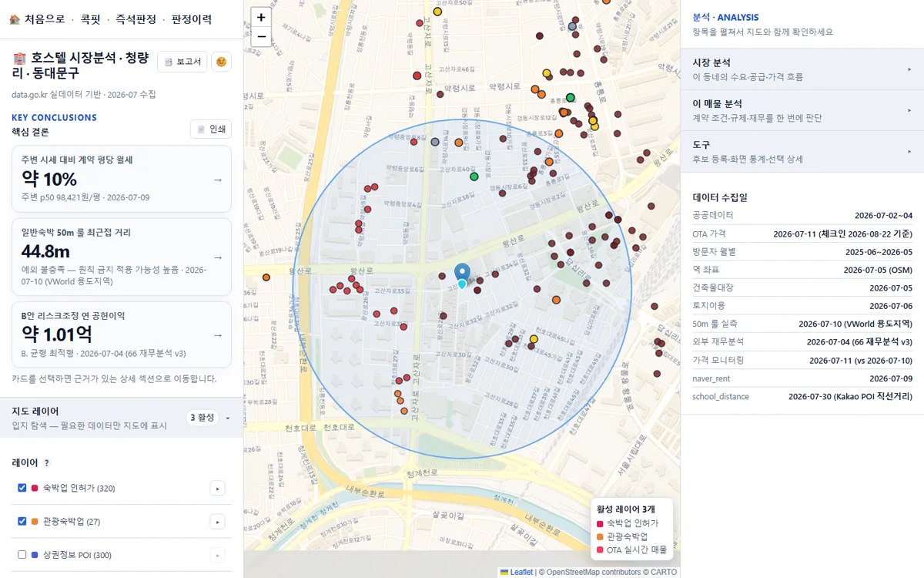This screenshot has height=578, width=924.
Task: Click the house icon beside 처음으로
Action: coord(14,19)
